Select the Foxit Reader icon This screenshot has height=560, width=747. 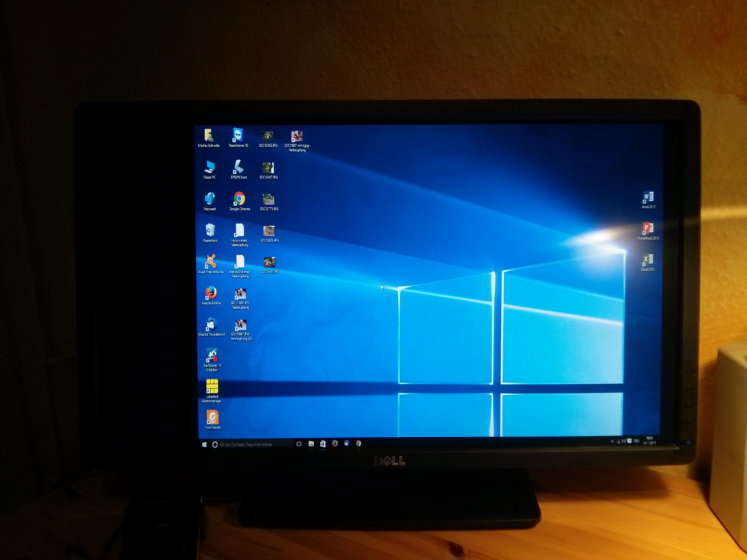coord(212,417)
